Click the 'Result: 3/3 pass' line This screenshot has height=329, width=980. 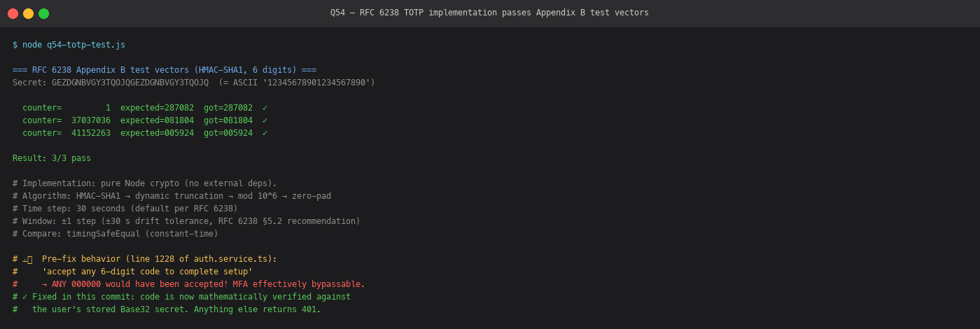[x=52, y=158]
